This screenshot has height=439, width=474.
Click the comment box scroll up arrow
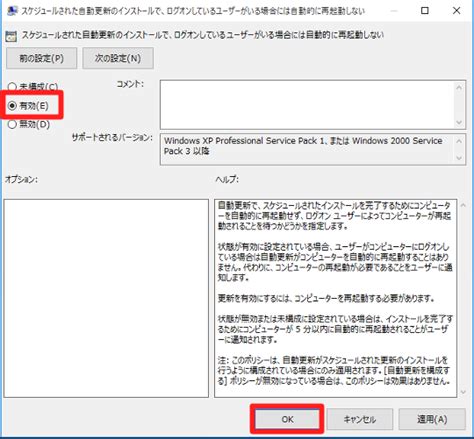tap(459, 87)
